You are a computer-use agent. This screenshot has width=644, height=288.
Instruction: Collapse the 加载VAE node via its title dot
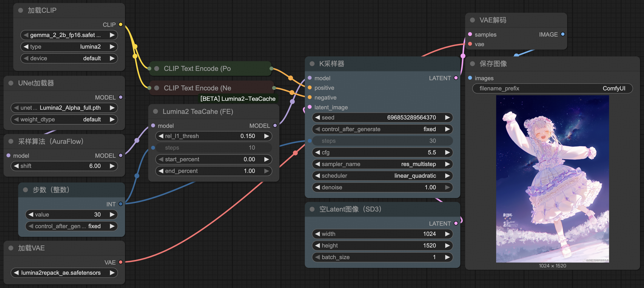[11, 248]
